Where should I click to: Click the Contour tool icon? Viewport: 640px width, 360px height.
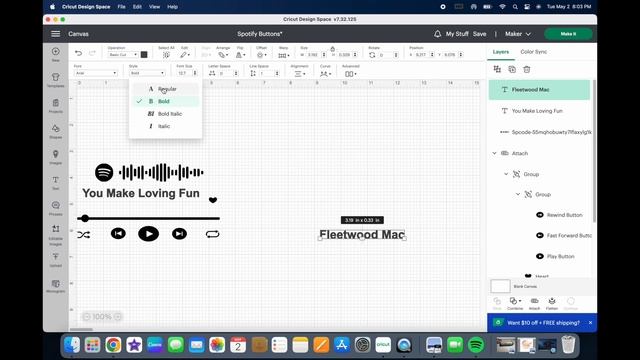[571, 301]
